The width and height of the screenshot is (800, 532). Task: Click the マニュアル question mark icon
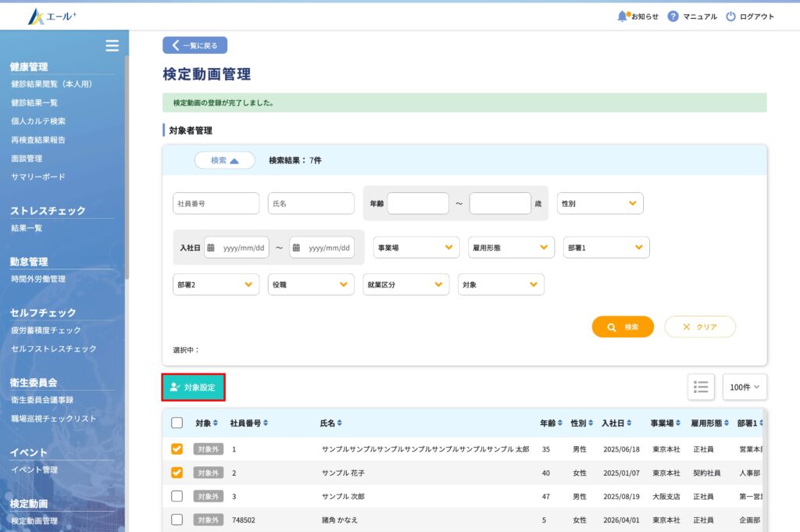pyautogui.click(x=673, y=16)
